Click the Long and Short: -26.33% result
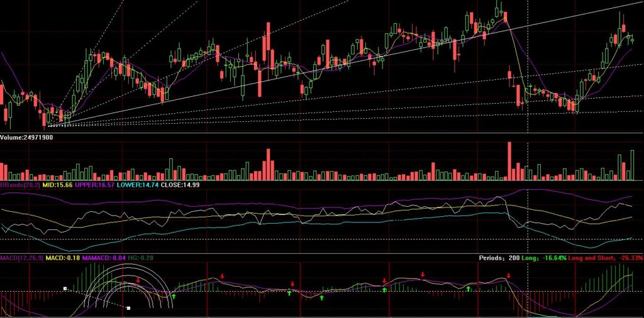The width and height of the screenshot is (644, 318). 606,258
